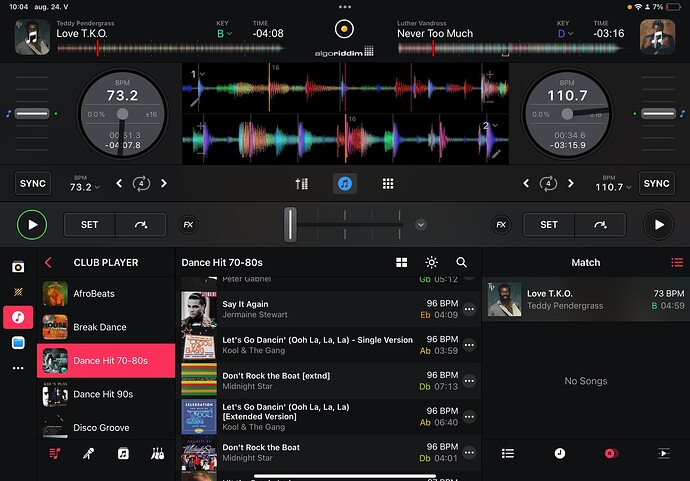
Task: Toggle SYNC on the right deck
Action: 657,184
